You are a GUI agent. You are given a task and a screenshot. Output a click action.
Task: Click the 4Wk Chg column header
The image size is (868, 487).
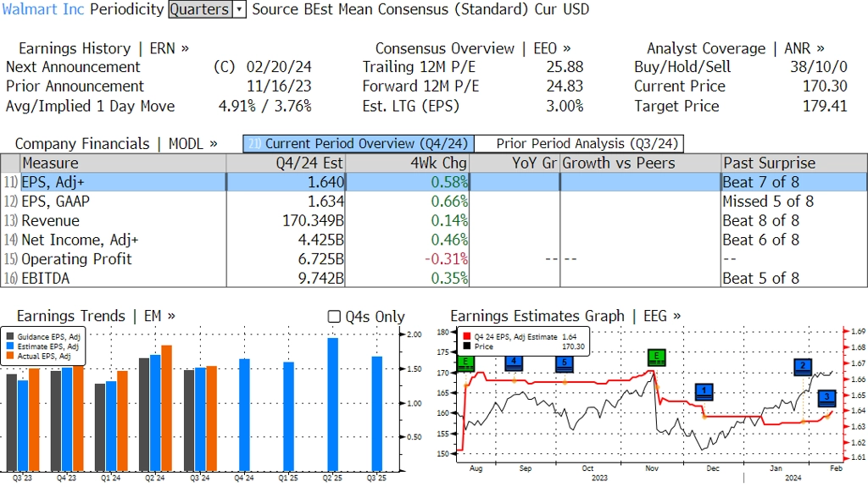tap(407, 163)
